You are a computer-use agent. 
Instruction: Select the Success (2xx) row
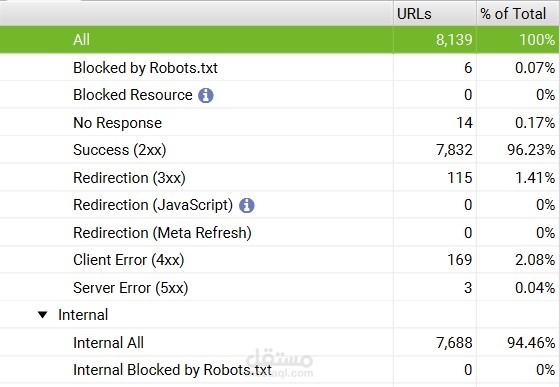tap(279, 150)
